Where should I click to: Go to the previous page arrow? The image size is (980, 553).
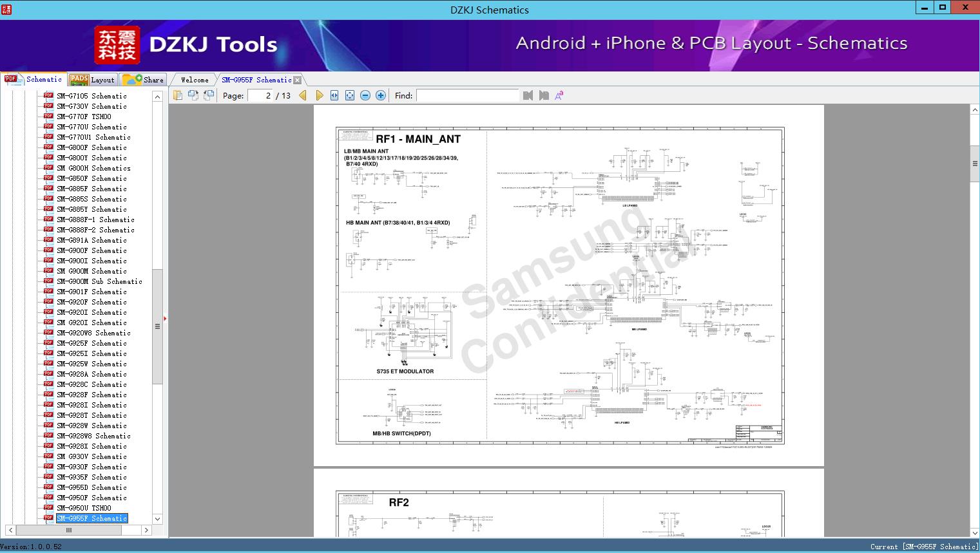[303, 95]
